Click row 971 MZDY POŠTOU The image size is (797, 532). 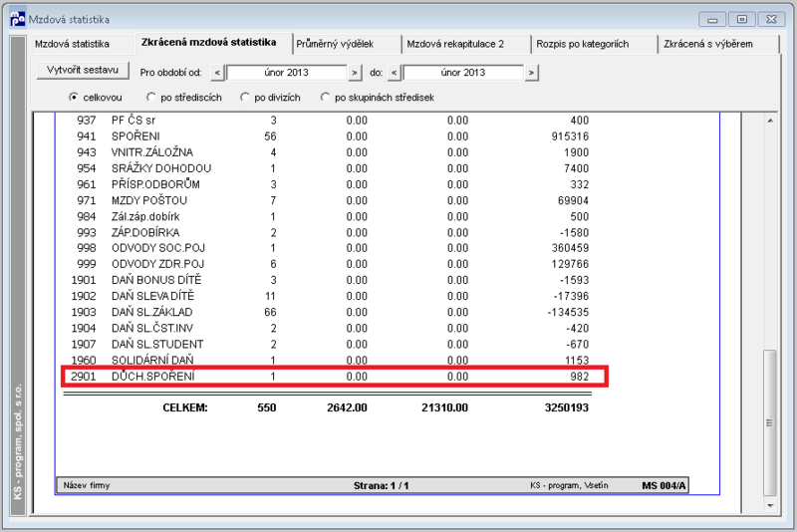click(x=333, y=200)
